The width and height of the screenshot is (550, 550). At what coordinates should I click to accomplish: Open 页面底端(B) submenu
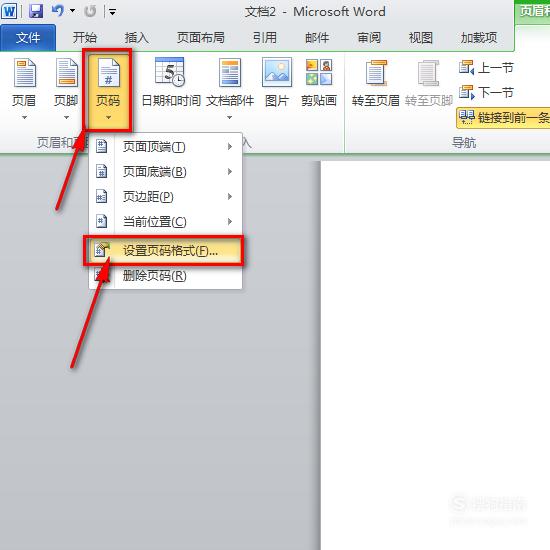point(165,172)
